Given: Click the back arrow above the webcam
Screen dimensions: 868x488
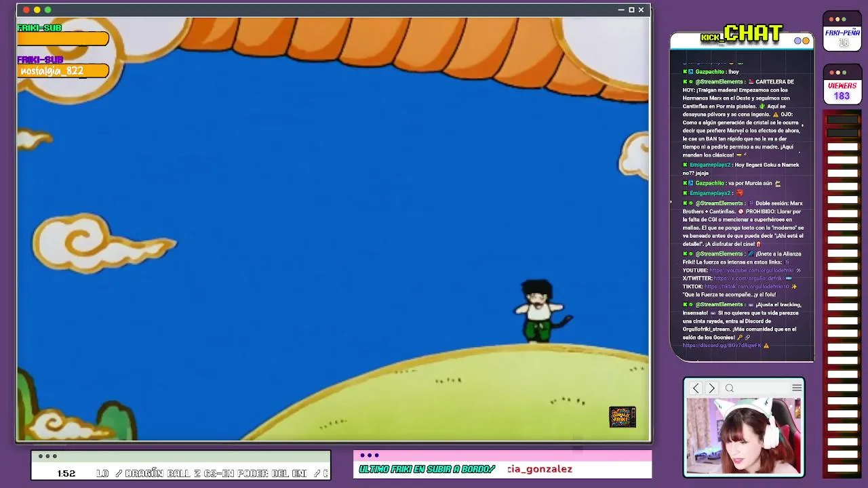Looking at the screenshot, I should coord(696,388).
